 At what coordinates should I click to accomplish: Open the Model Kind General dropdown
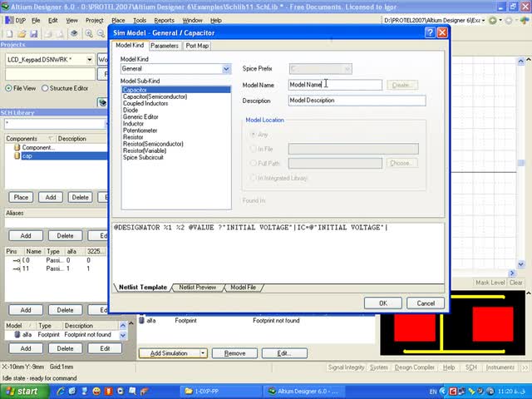[226, 69]
